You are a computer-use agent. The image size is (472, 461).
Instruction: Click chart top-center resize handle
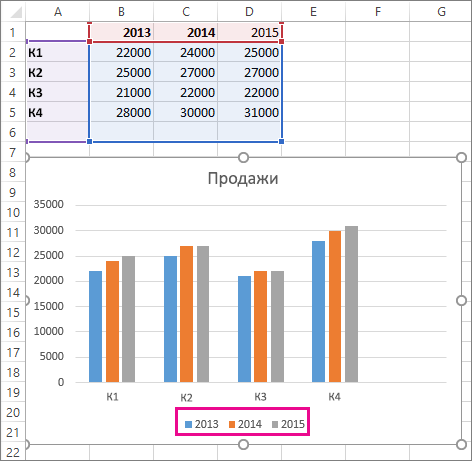tap(244, 157)
